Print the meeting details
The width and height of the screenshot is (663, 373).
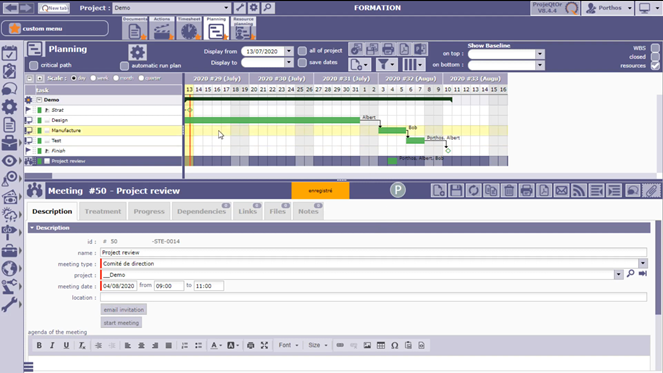click(526, 191)
